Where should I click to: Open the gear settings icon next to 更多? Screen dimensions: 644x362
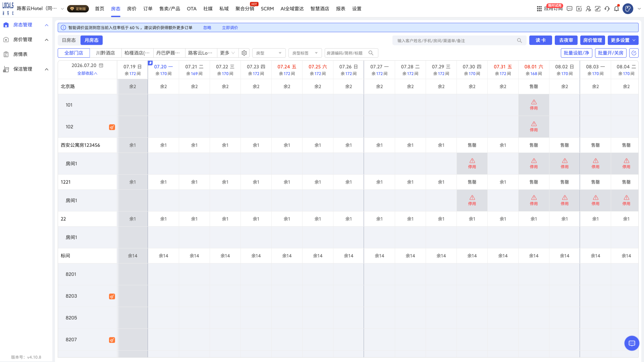[x=244, y=53]
